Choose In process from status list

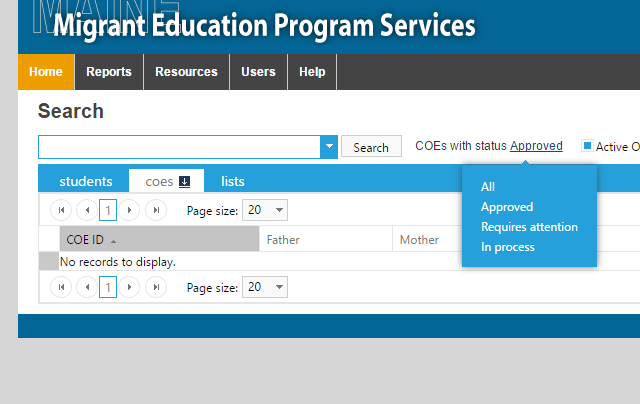tap(508, 247)
